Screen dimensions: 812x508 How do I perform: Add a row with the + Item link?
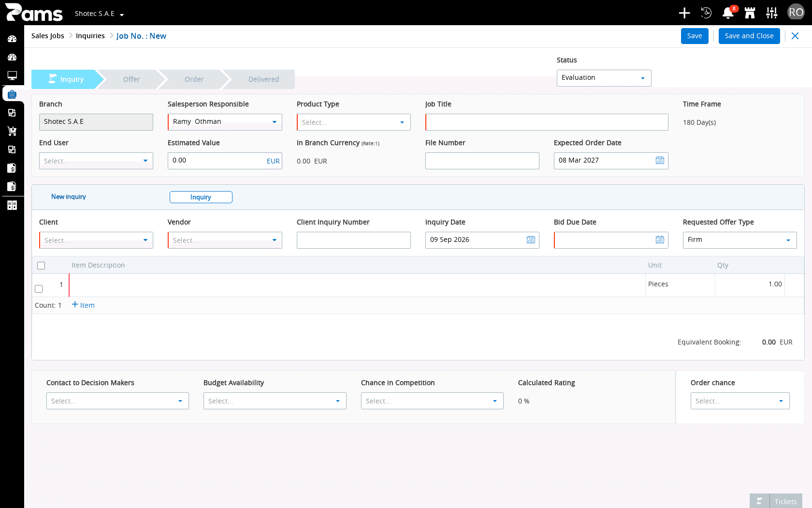83,305
